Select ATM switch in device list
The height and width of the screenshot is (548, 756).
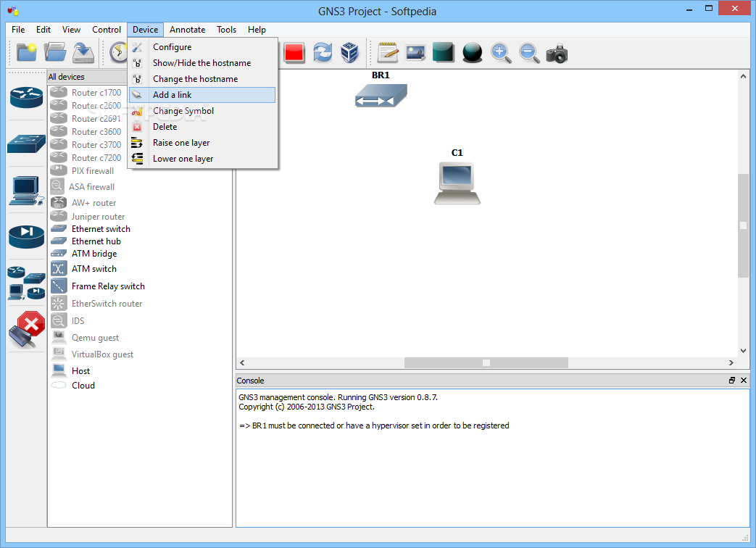point(94,268)
